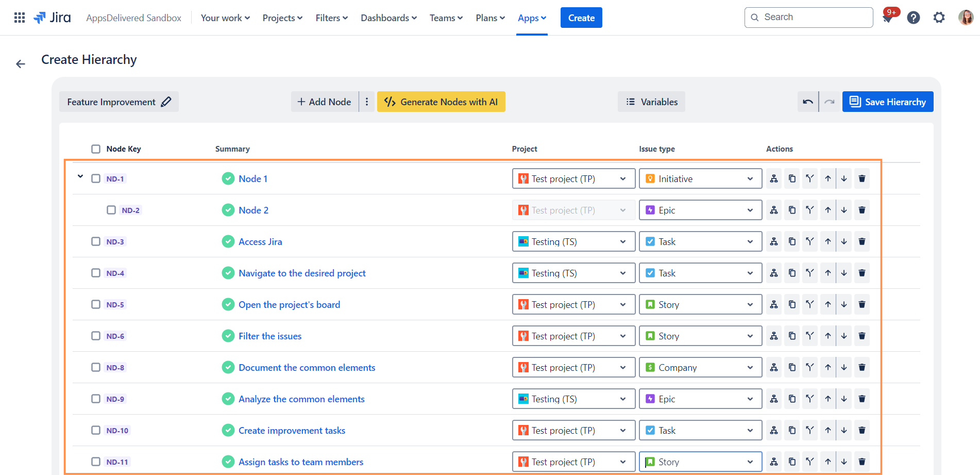
Task: Open the notifications bell icon
Action: [887, 19]
